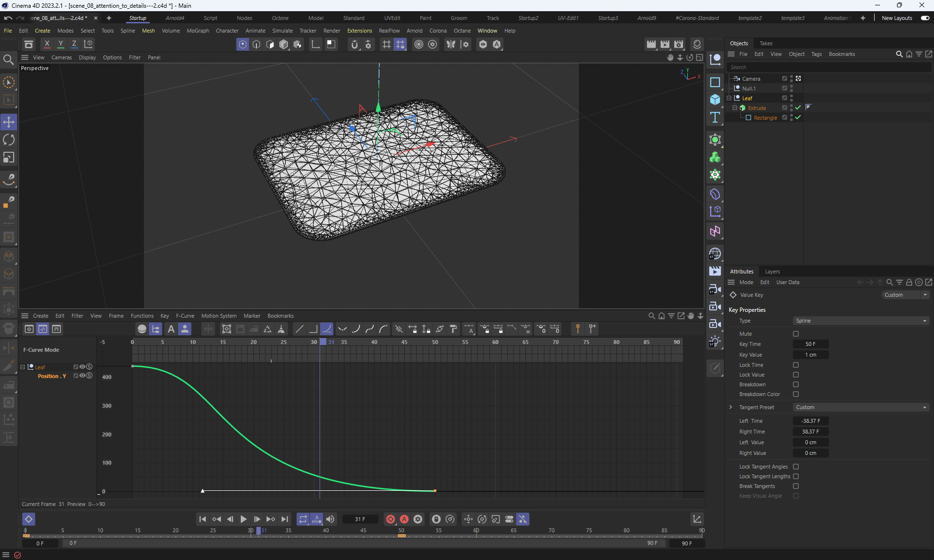Select the Rotate tool
934x560 pixels.
click(x=9, y=140)
